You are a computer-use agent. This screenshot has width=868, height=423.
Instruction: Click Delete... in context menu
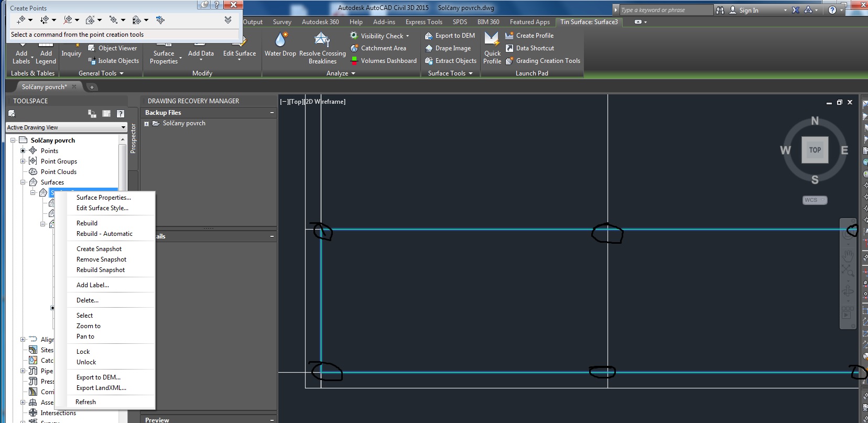88,300
